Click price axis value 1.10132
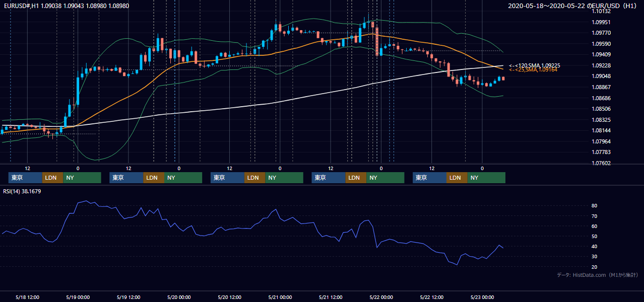644x302 pixels. pos(601,11)
